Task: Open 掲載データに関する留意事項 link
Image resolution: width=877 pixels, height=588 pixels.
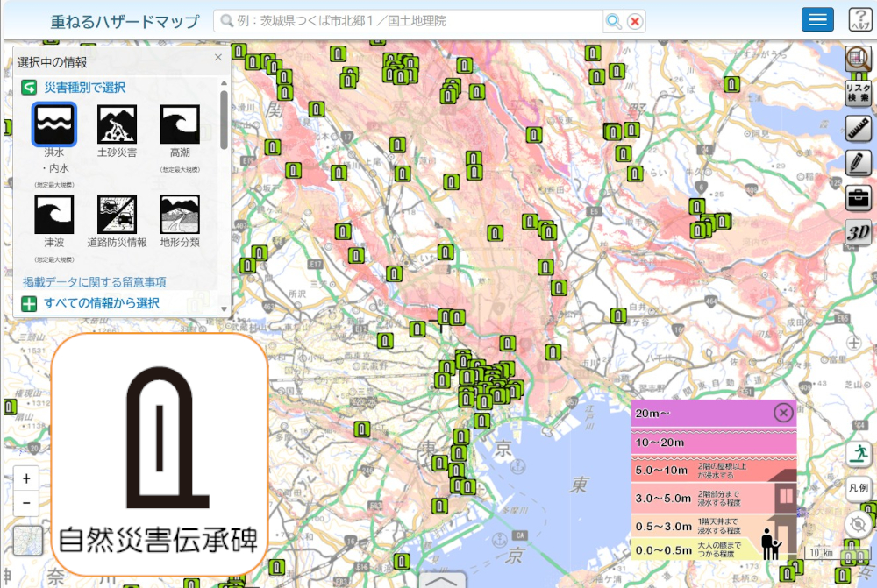Action: tap(95, 281)
